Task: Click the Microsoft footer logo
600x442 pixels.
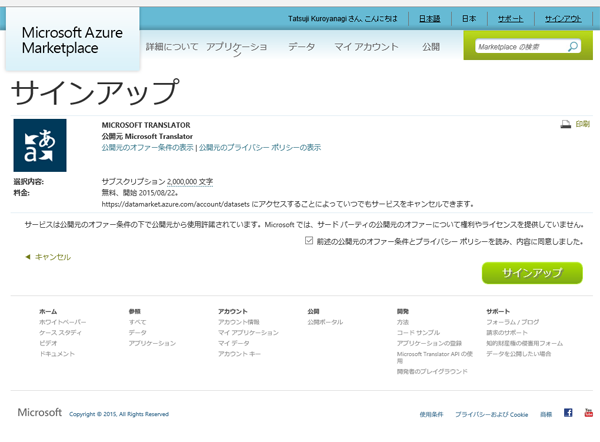Action: [39, 412]
